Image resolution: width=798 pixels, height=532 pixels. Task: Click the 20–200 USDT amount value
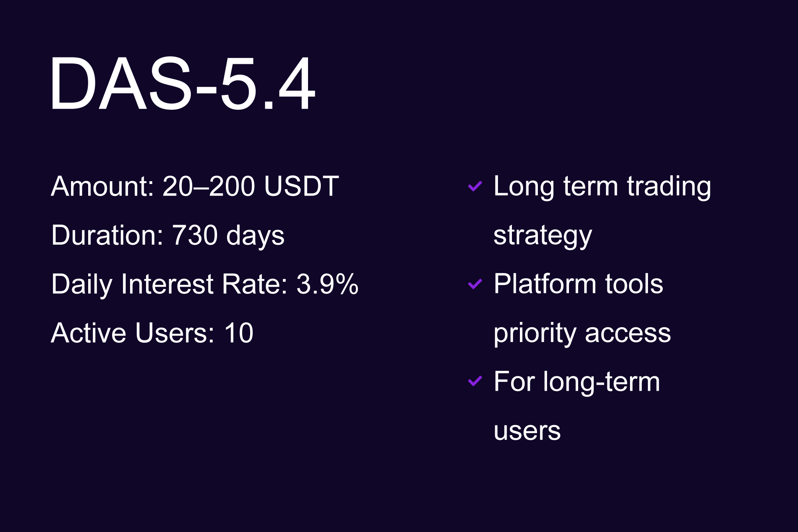[251, 186]
